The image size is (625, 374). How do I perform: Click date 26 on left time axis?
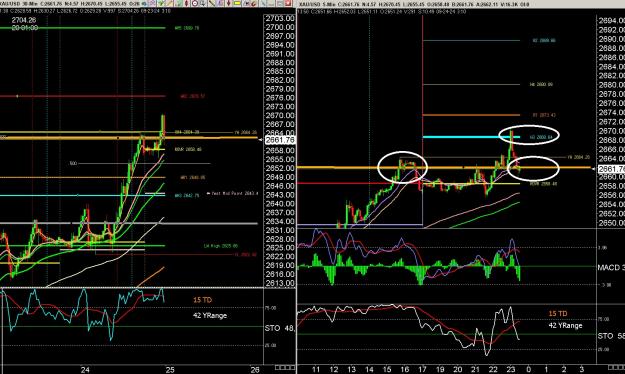click(x=255, y=370)
